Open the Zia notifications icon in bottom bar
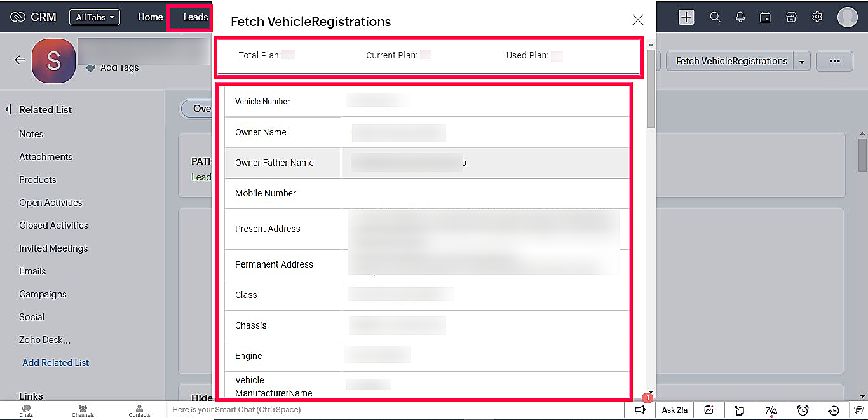The height and width of the screenshot is (420, 868). pos(771,410)
